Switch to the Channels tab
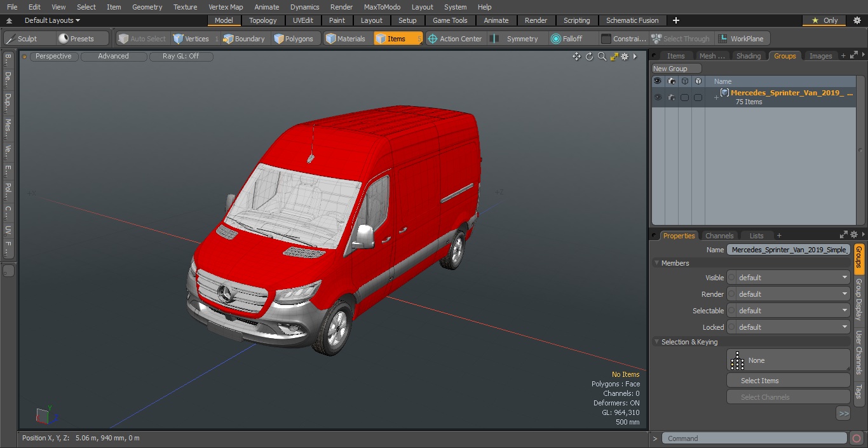Image resolution: width=868 pixels, height=448 pixels. tap(719, 236)
